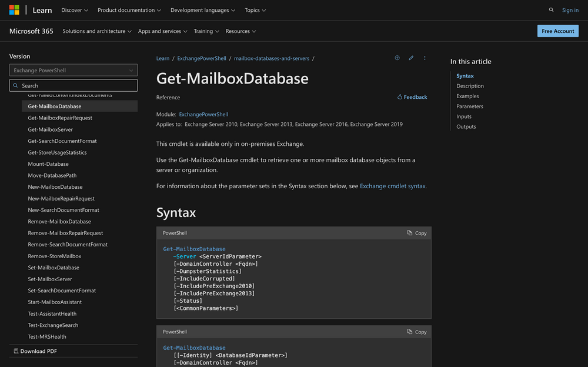This screenshot has width=588, height=367.
Task: Open the Training menu
Action: tap(206, 31)
